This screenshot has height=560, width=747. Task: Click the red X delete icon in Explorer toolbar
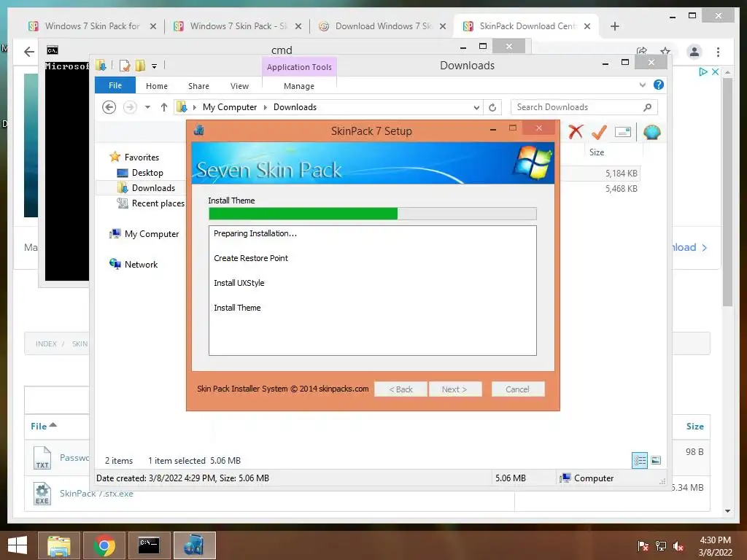pyautogui.click(x=576, y=131)
